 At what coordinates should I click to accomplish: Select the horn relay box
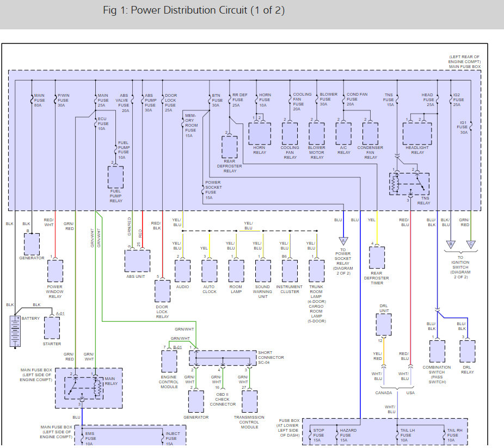coord(260,133)
